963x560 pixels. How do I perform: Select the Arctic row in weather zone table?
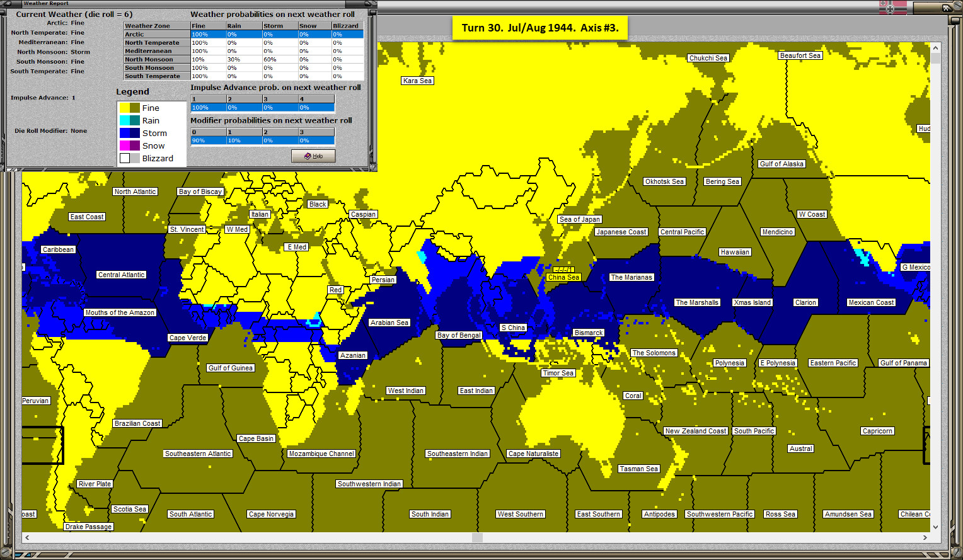244,34
